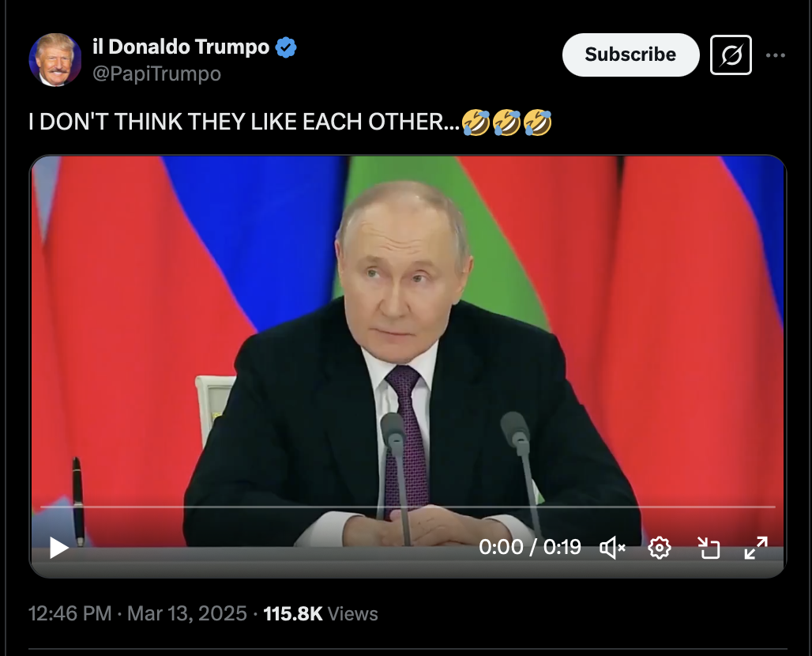This screenshot has width=812, height=656.
Task: Unmute the video using the speaker icon
Action: click(613, 548)
